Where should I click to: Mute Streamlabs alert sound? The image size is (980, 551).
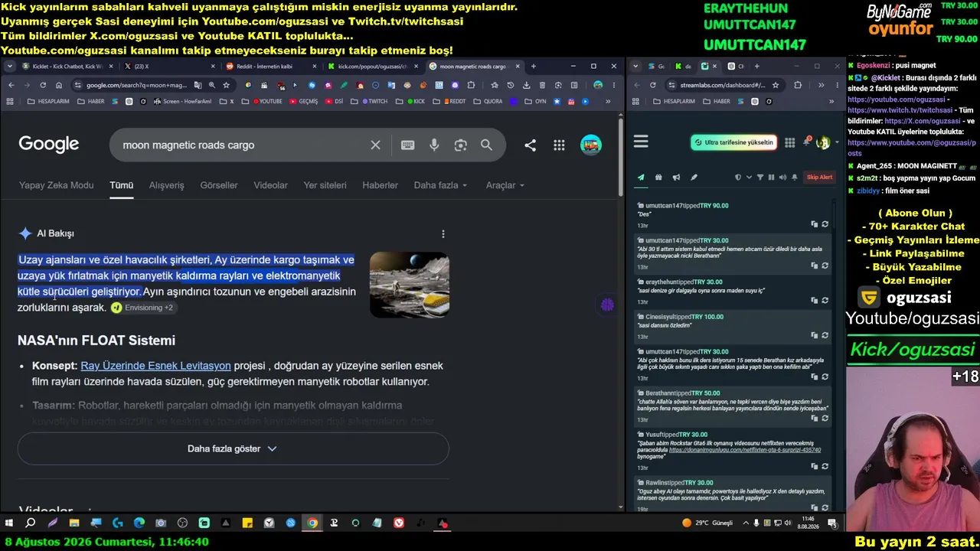coord(782,178)
